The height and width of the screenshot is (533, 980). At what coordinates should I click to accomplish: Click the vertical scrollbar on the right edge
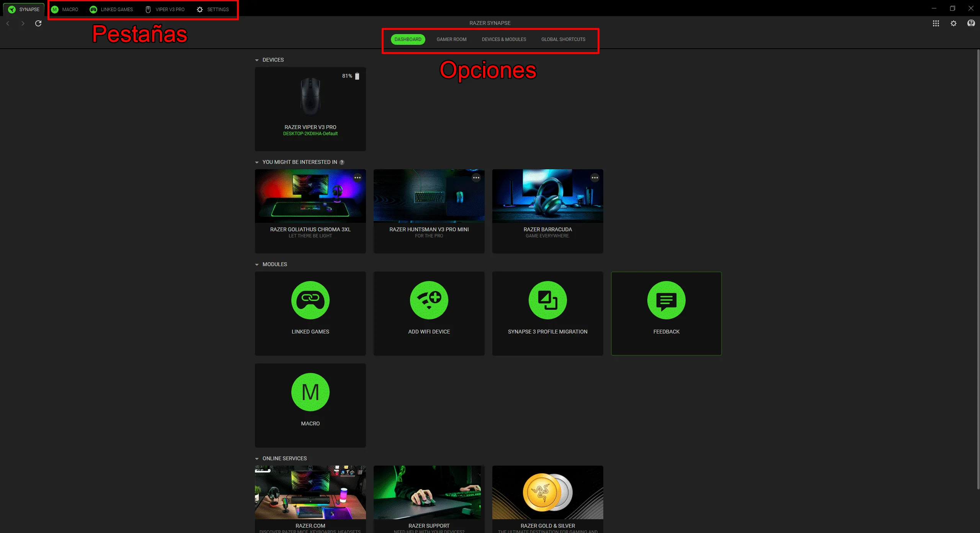click(978, 270)
